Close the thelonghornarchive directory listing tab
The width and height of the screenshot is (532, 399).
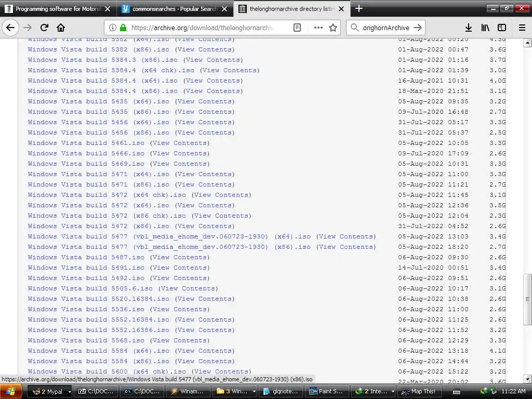(x=341, y=9)
